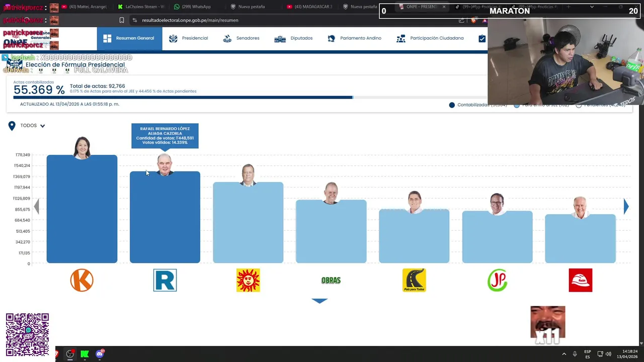
Task: Open the Participación Ciudadana people icon
Action: click(401, 38)
